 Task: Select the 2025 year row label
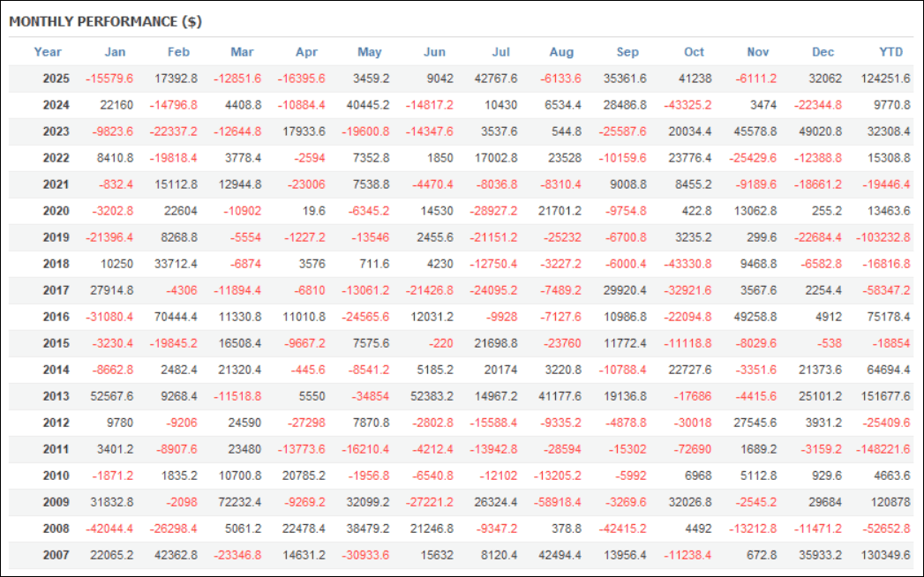pos(56,79)
